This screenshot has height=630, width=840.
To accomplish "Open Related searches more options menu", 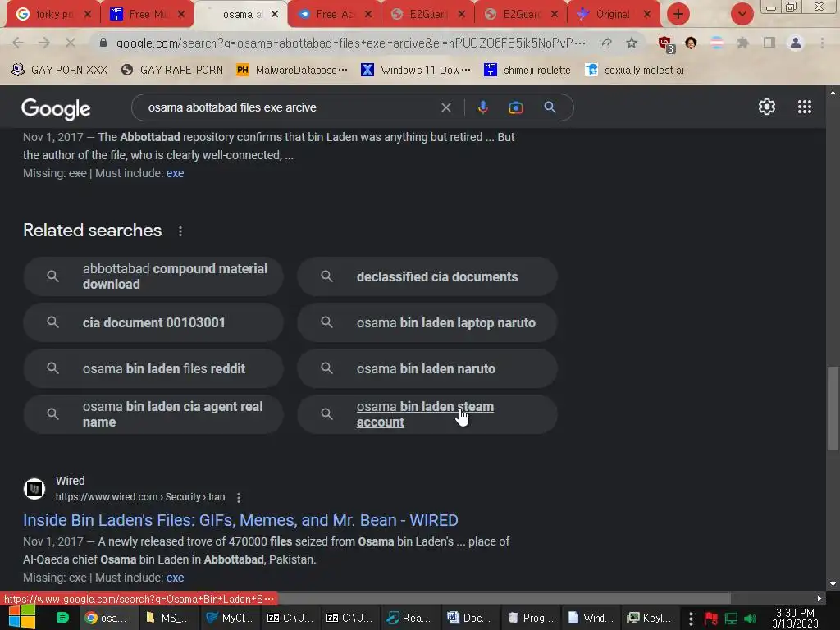I will [x=180, y=231].
